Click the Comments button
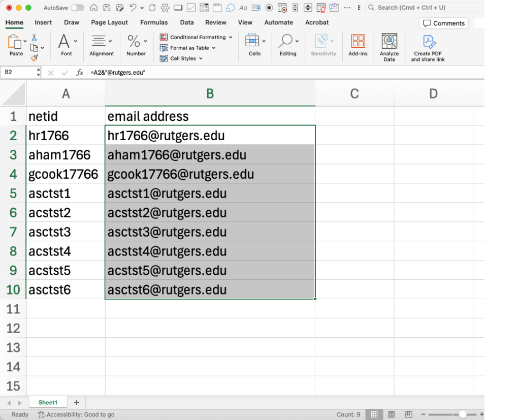This screenshot has height=420, width=520. click(x=444, y=23)
